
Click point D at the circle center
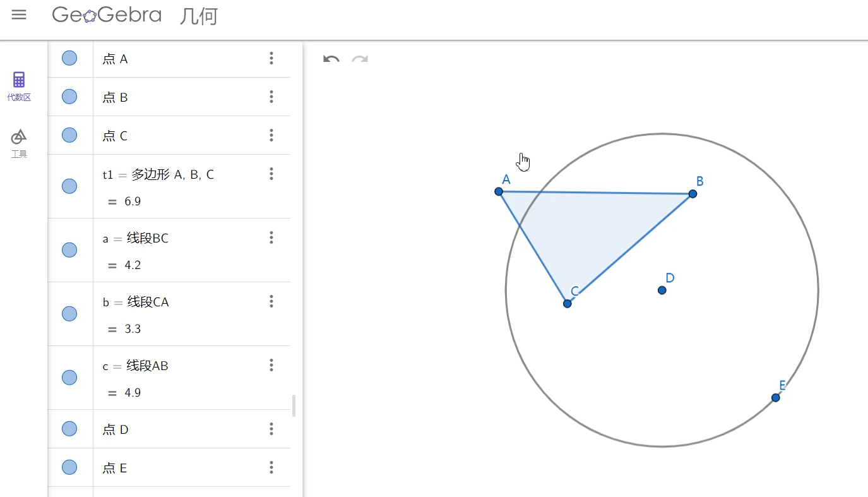pos(662,290)
